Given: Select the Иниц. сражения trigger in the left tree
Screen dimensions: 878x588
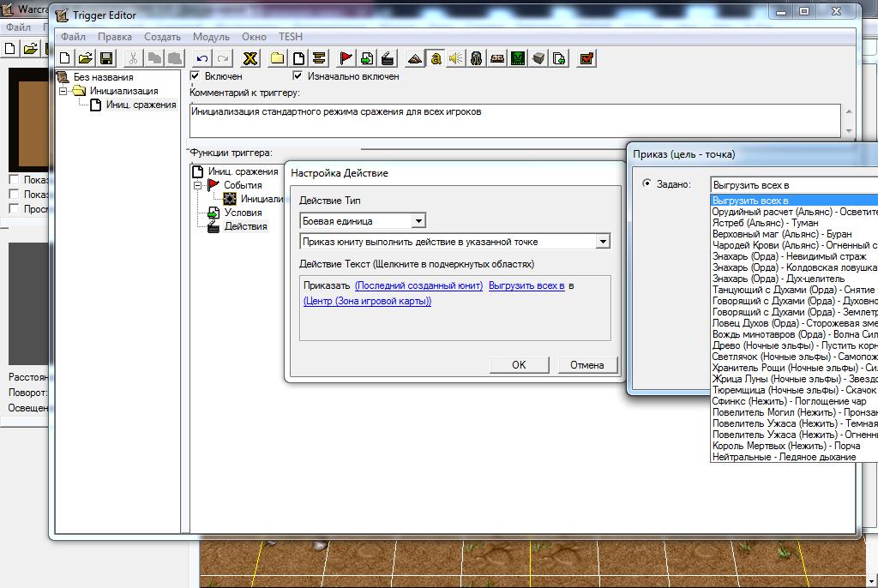Looking at the screenshot, I should click(141, 105).
